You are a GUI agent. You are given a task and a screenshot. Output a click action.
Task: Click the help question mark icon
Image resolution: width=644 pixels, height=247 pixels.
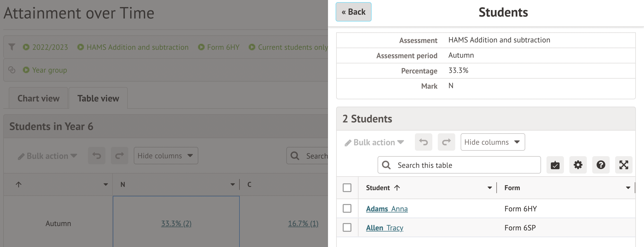[x=601, y=165]
